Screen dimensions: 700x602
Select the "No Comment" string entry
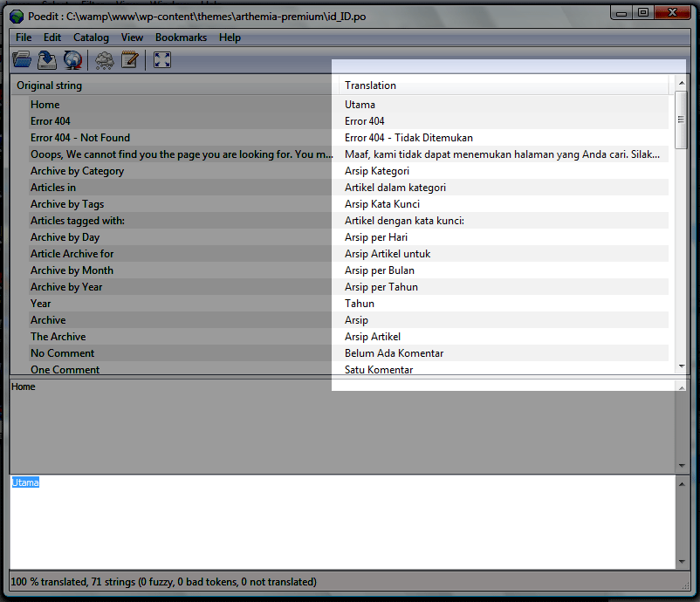(63, 353)
